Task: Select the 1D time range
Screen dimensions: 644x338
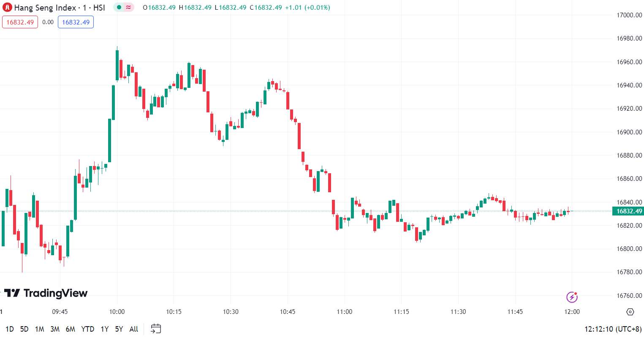Action: [10, 329]
